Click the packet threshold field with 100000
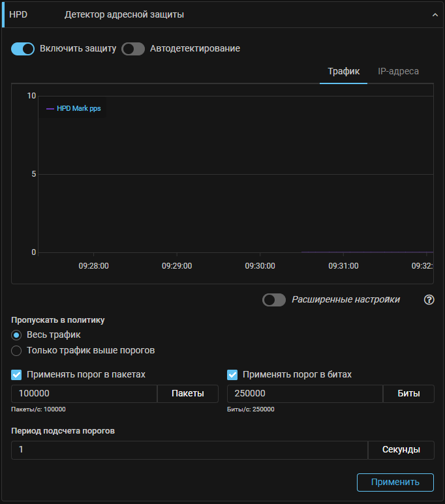 pyautogui.click(x=84, y=394)
